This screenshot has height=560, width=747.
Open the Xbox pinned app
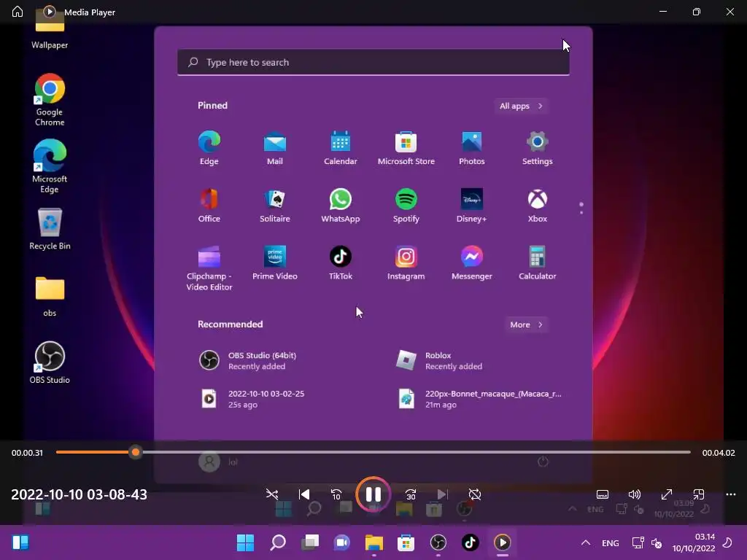pos(538,205)
